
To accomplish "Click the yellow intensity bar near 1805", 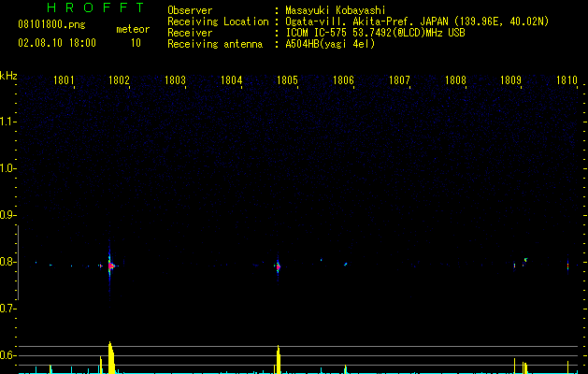I will pos(279,359).
